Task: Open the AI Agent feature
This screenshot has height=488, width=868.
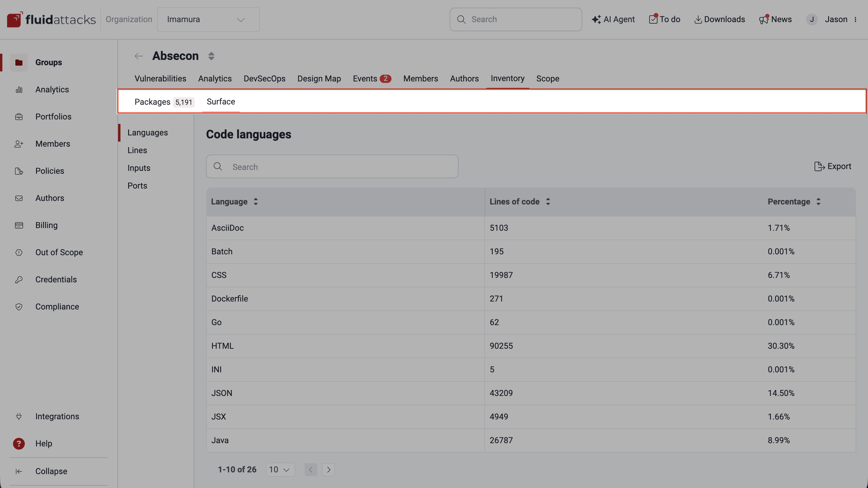Action: (613, 19)
